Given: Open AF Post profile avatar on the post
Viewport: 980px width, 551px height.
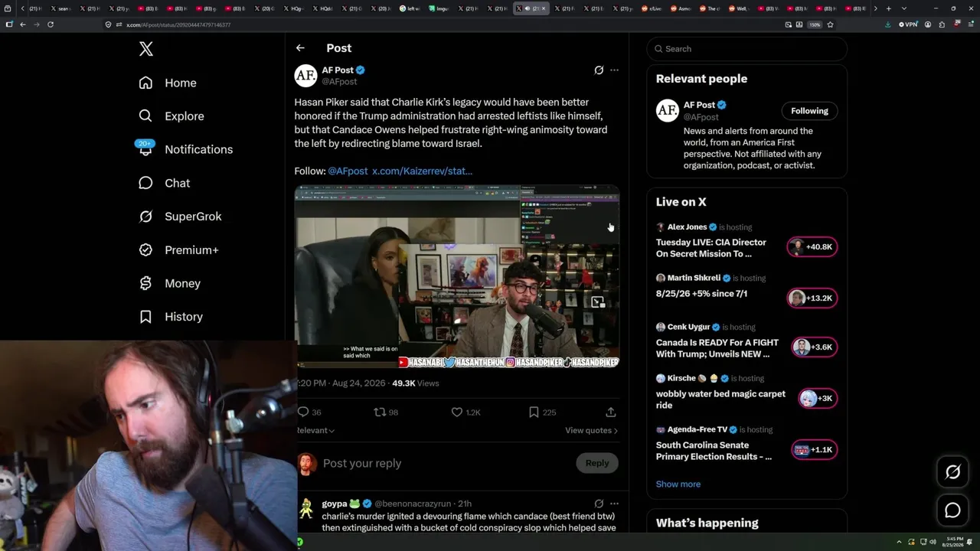Looking at the screenshot, I should click(x=305, y=75).
